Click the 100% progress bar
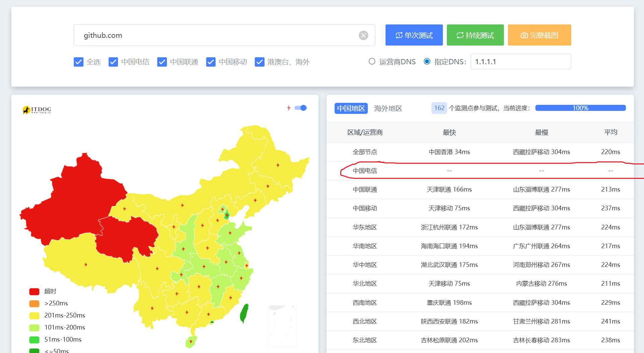Screen dimensions: 644x353 pos(580,108)
